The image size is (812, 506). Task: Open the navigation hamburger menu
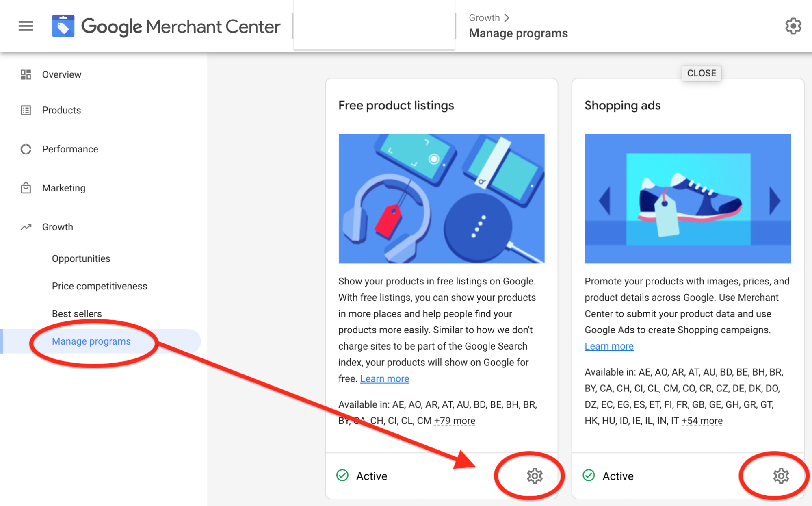click(x=25, y=26)
